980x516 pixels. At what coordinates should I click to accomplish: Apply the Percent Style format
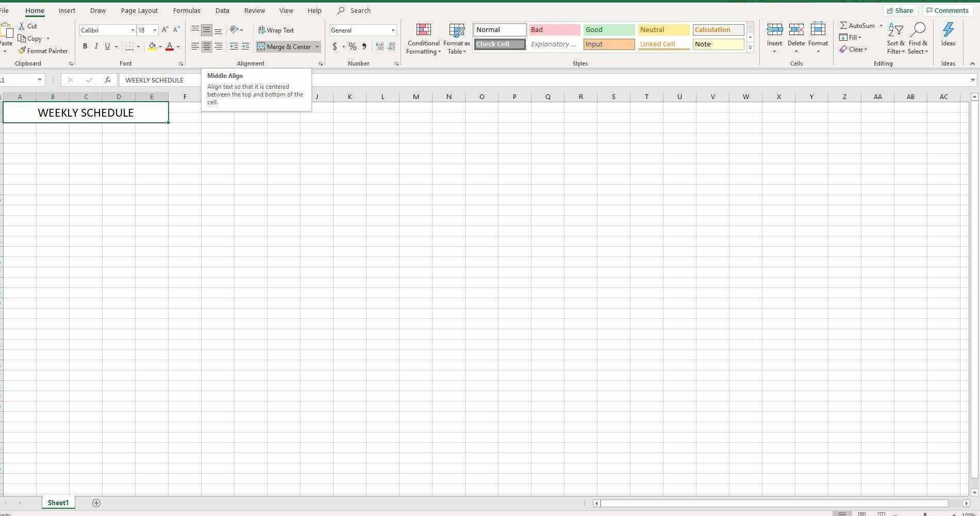click(x=353, y=46)
